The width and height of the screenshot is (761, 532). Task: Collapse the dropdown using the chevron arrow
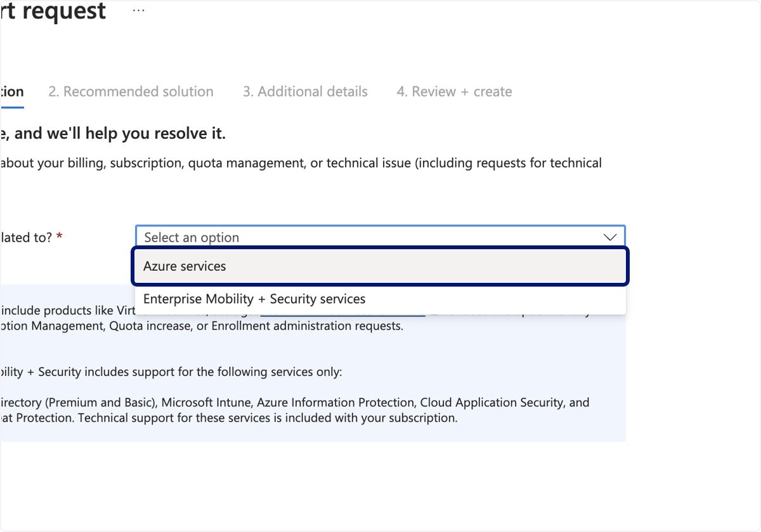[610, 237]
